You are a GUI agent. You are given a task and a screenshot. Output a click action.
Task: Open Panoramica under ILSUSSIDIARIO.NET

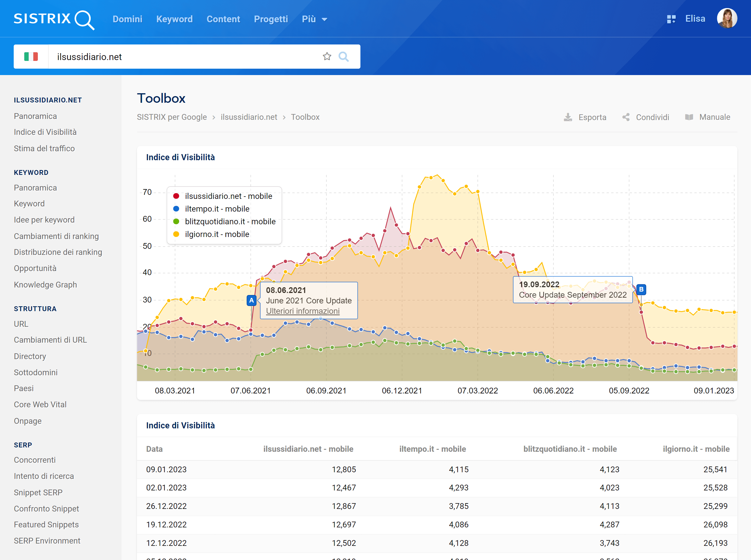coord(35,116)
